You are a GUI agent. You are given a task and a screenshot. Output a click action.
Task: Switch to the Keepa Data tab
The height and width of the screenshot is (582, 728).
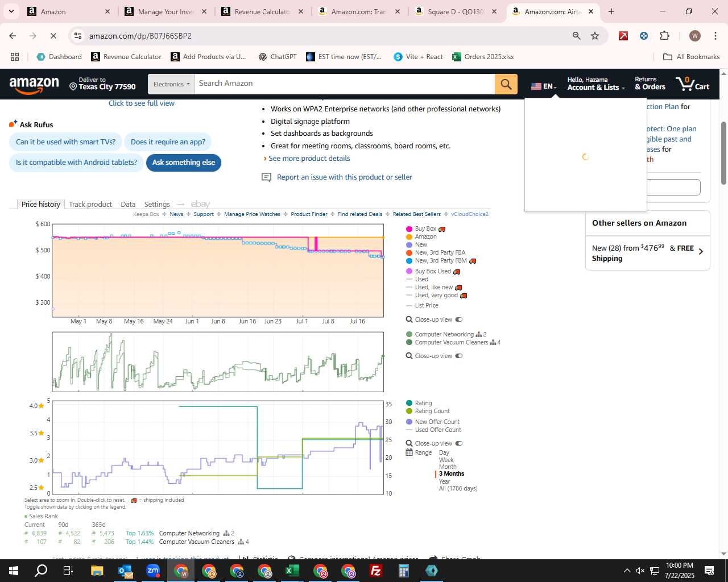click(128, 204)
